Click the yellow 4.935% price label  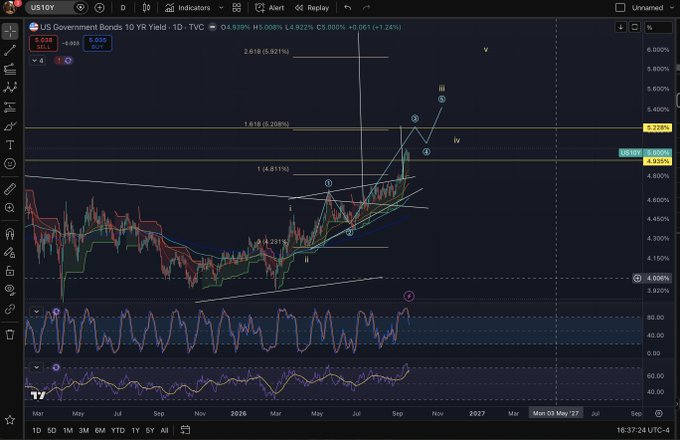pos(658,161)
